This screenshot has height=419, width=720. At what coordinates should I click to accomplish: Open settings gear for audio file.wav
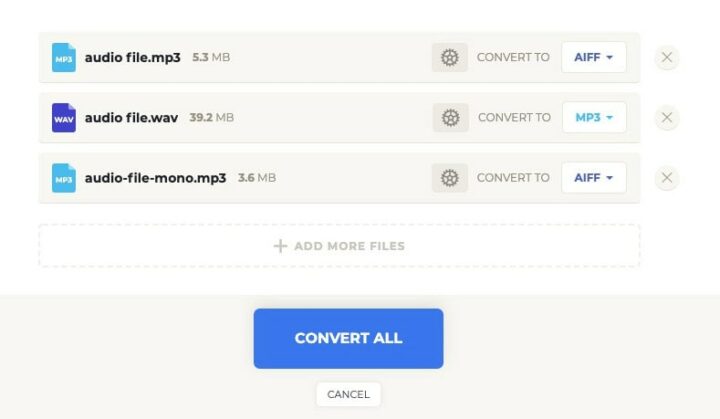tap(450, 118)
